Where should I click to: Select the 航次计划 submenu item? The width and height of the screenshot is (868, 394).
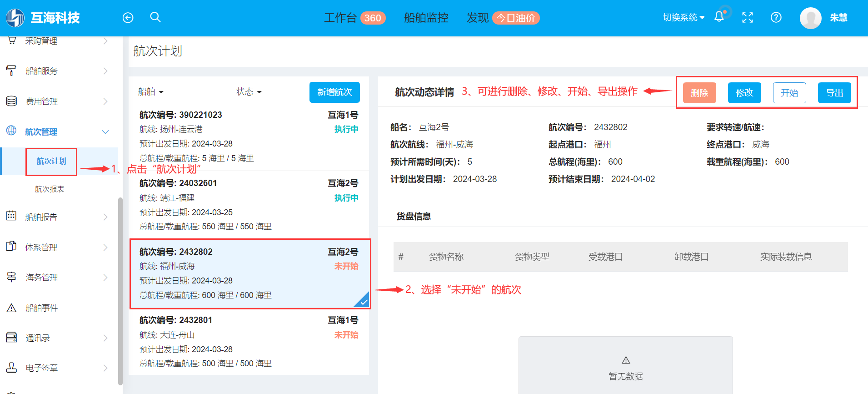click(x=51, y=161)
